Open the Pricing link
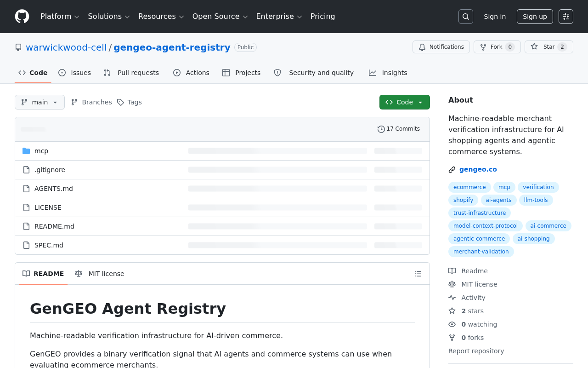Viewport: 588px width, 368px height. click(323, 17)
